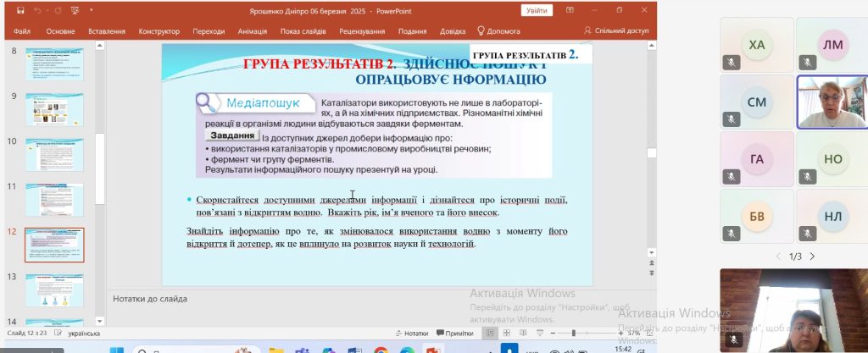Select slide 8 thumbnail
Image resolution: width=868 pixels, height=353 pixels.
click(54, 63)
